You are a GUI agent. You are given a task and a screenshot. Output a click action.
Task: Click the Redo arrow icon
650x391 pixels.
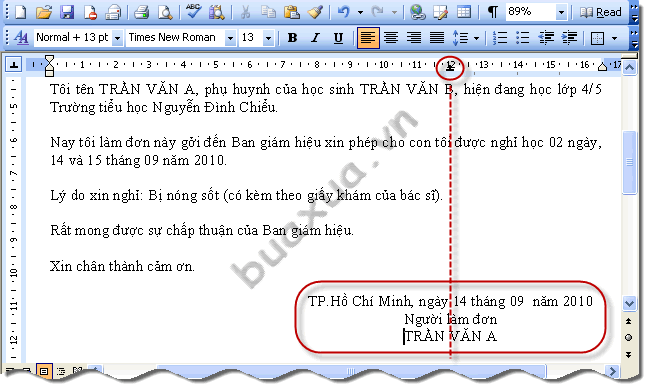[x=378, y=12]
